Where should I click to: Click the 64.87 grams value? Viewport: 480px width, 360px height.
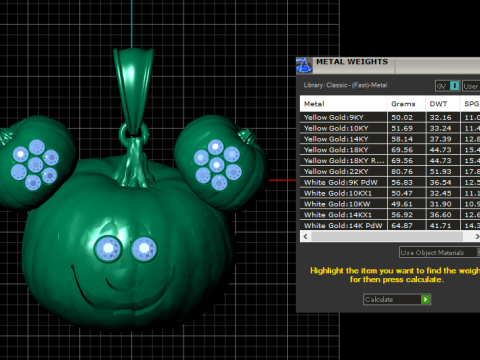(402, 226)
